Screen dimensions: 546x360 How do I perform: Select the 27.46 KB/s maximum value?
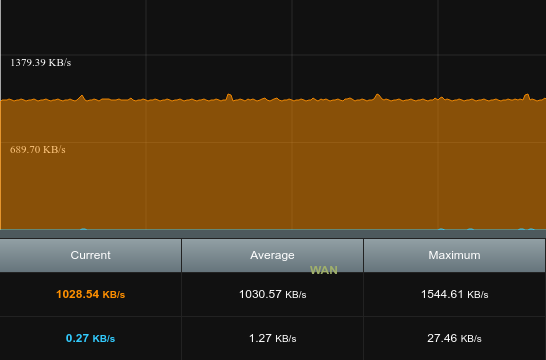[x=454, y=338]
